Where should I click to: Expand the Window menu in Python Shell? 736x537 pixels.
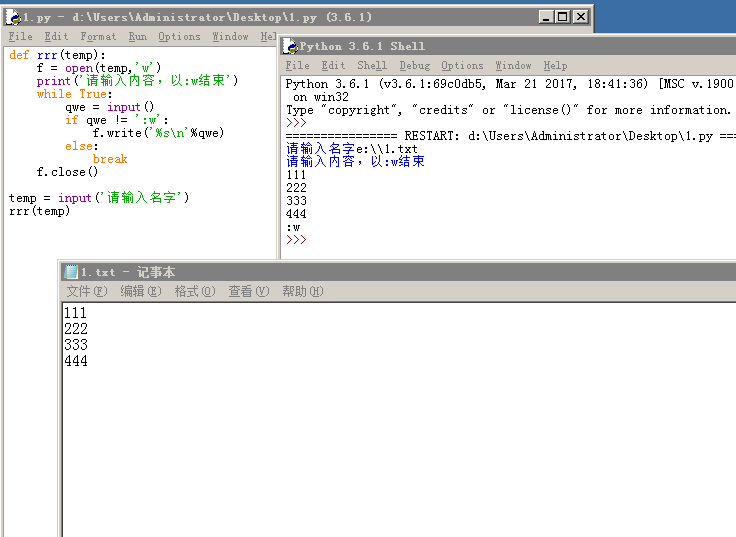513,66
